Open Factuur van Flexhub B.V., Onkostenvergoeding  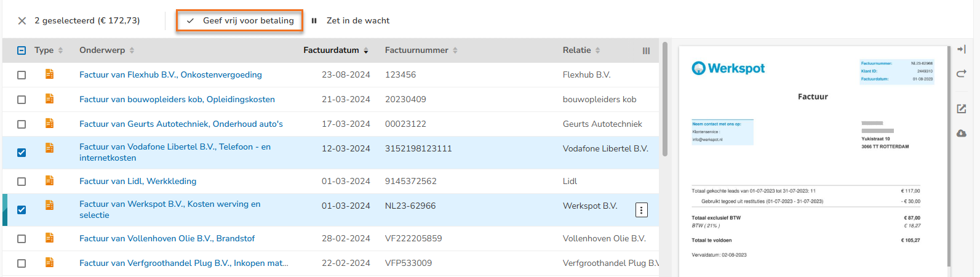pyautogui.click(x=170, y=74)
